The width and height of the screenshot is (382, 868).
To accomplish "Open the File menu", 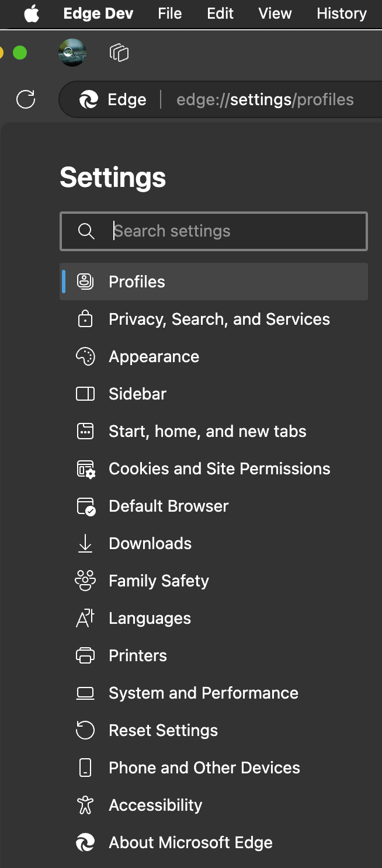I will (169, 13).
